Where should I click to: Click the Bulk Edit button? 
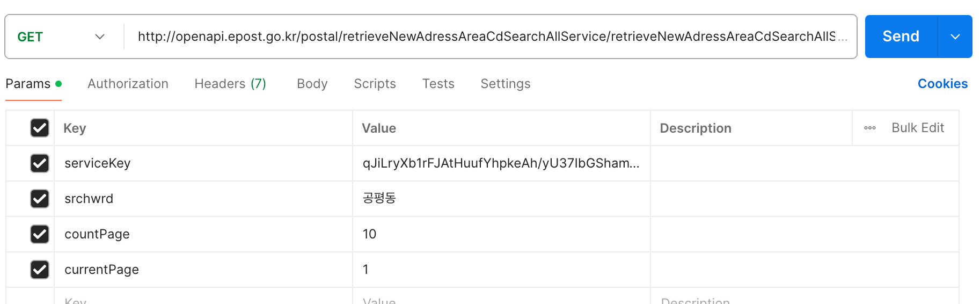[x=918, y=128]
